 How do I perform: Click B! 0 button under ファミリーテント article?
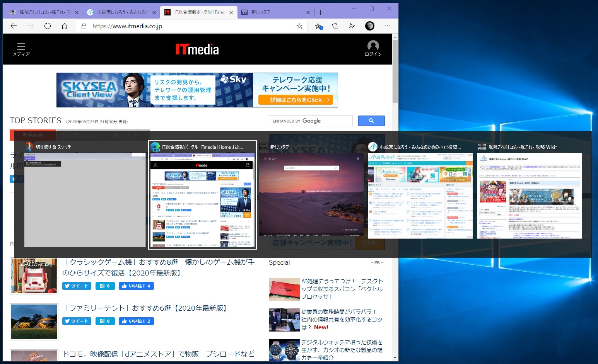pos(105,321)
